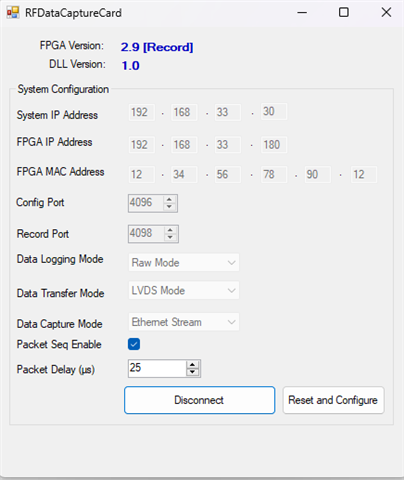The height and width of the screenshot is (480, 404).
Task: Decrease Packet Delay with down arrow
Action: pos(193,372)
